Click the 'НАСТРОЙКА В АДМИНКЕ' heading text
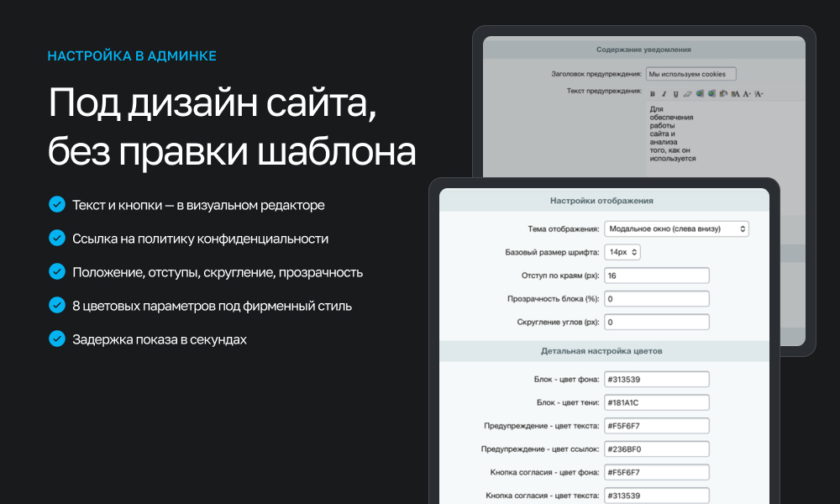Screen dimensions: 840x504 (132, 55)
